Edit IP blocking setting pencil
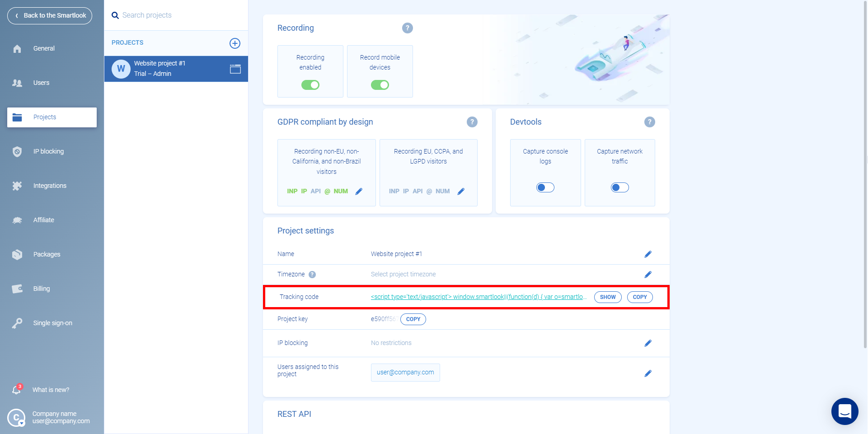This screenshot has height=434, width=868. (x=648, y=343)
